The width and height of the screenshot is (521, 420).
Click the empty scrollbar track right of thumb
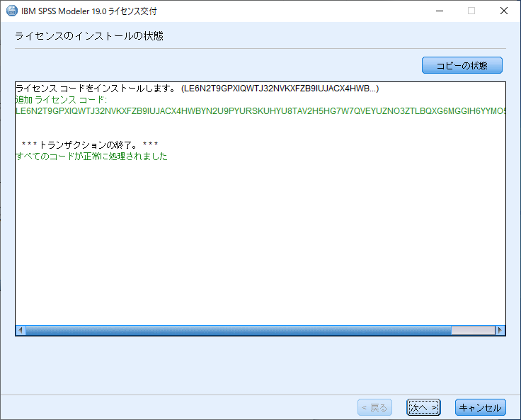[473, 330]
